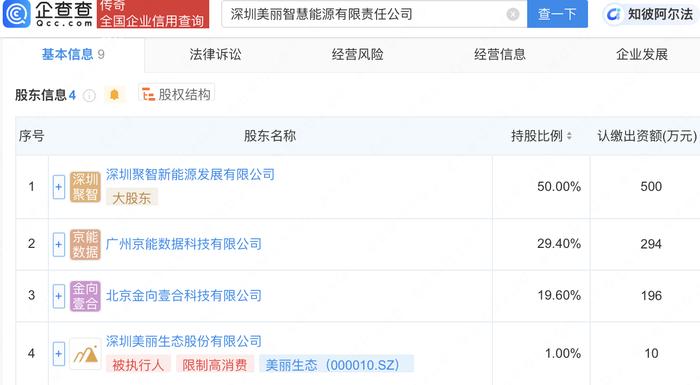Open link 深圳美丽生态股份有限公司

coord(183,342)
